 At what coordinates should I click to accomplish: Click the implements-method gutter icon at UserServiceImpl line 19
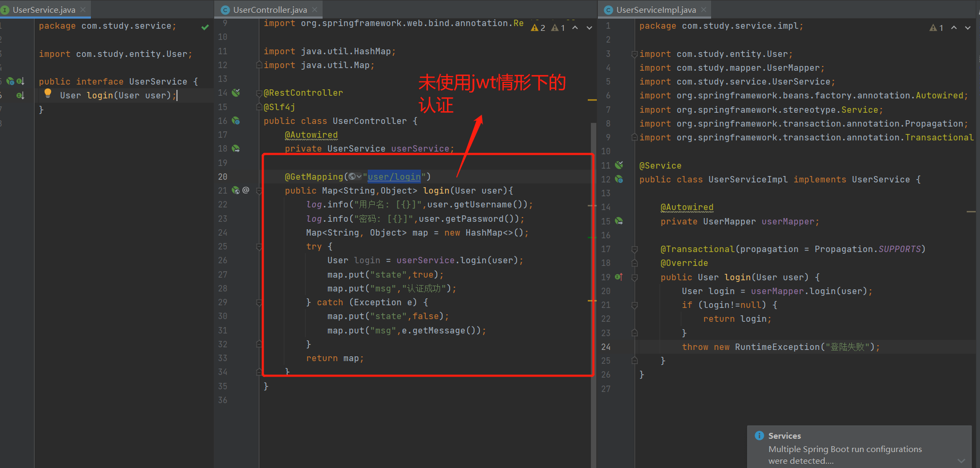[619, 277]
